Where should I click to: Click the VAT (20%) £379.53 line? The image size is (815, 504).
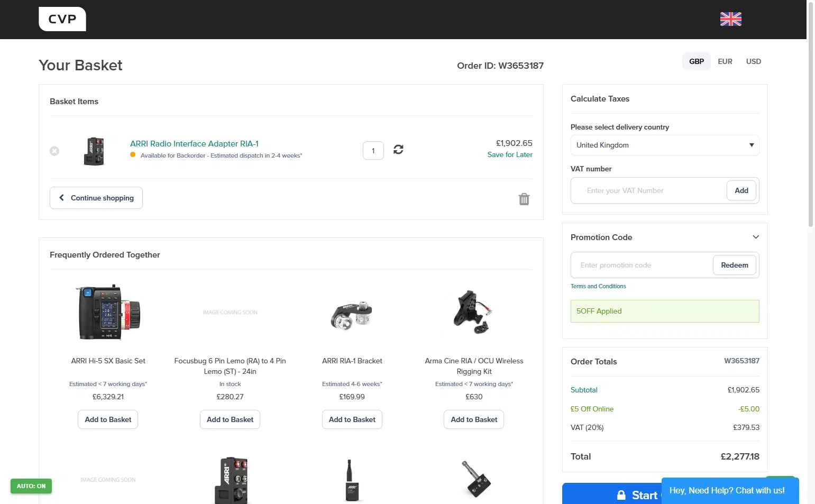665,427
